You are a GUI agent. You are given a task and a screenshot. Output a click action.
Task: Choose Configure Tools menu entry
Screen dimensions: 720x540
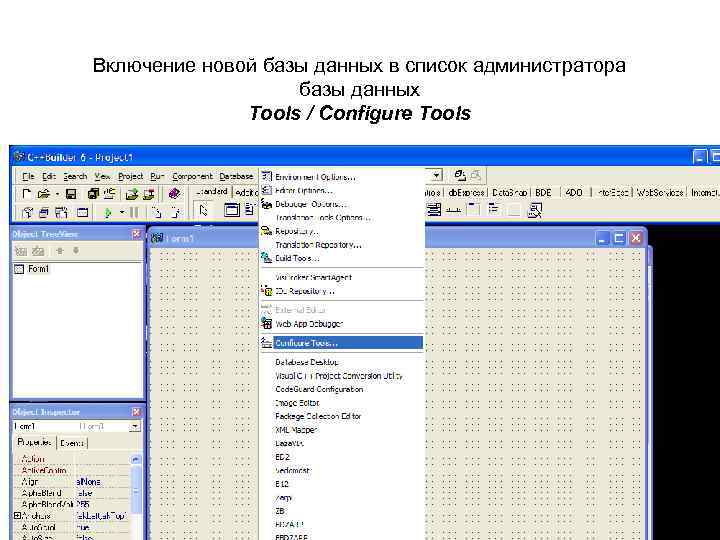[x=342, y=343]
